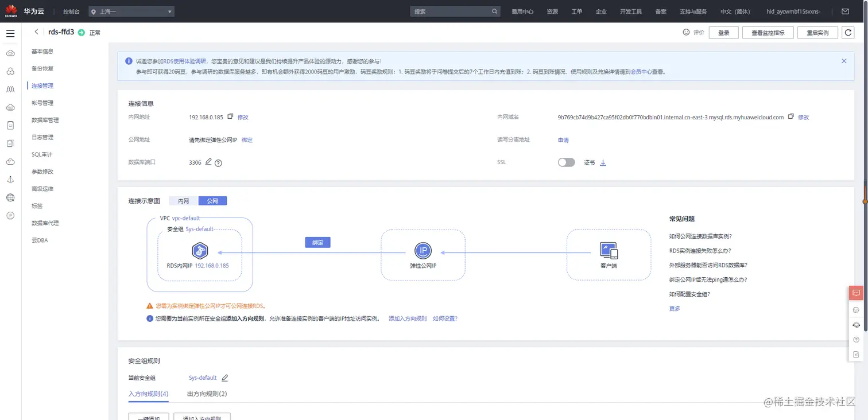The width and height of the screenshot is (868, 420).
Task: Go back using the arrow beside rds-ffd3
Action: [x=37, y=32]
